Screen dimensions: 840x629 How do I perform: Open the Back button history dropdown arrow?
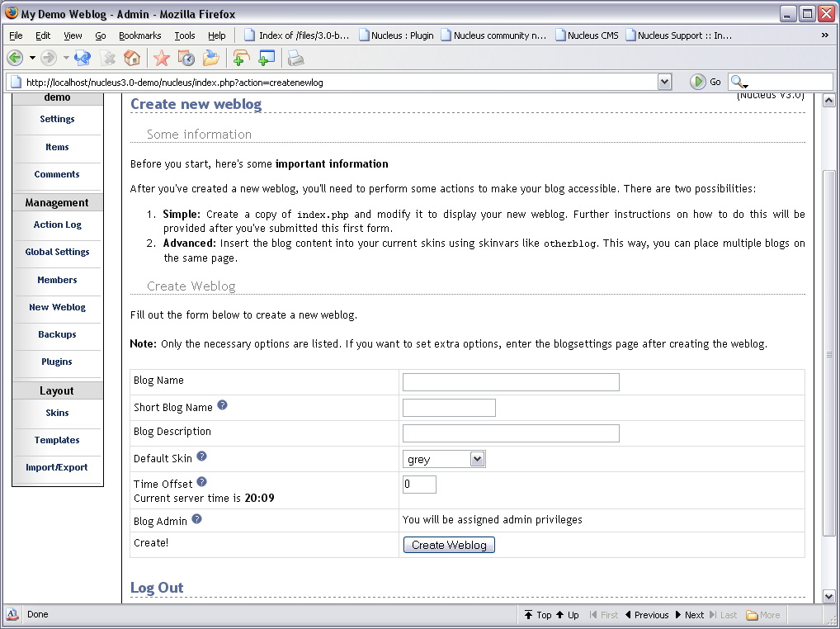coord(32,58)
